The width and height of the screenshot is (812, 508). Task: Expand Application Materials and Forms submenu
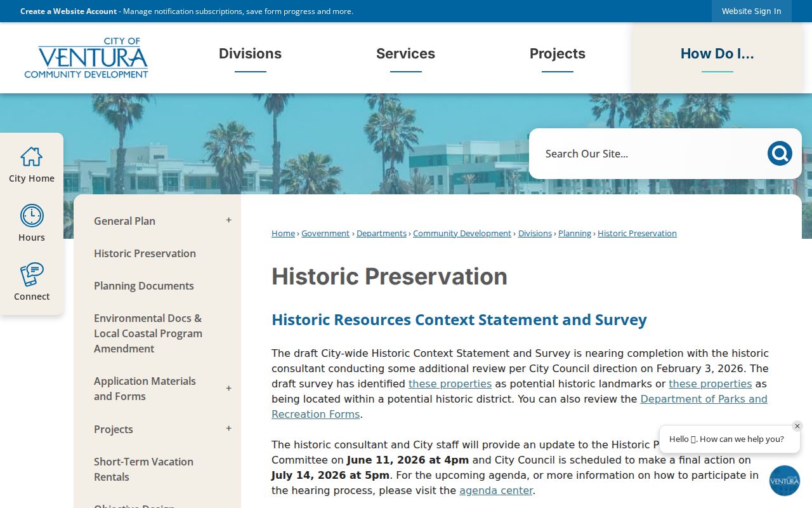coord(229,389)
